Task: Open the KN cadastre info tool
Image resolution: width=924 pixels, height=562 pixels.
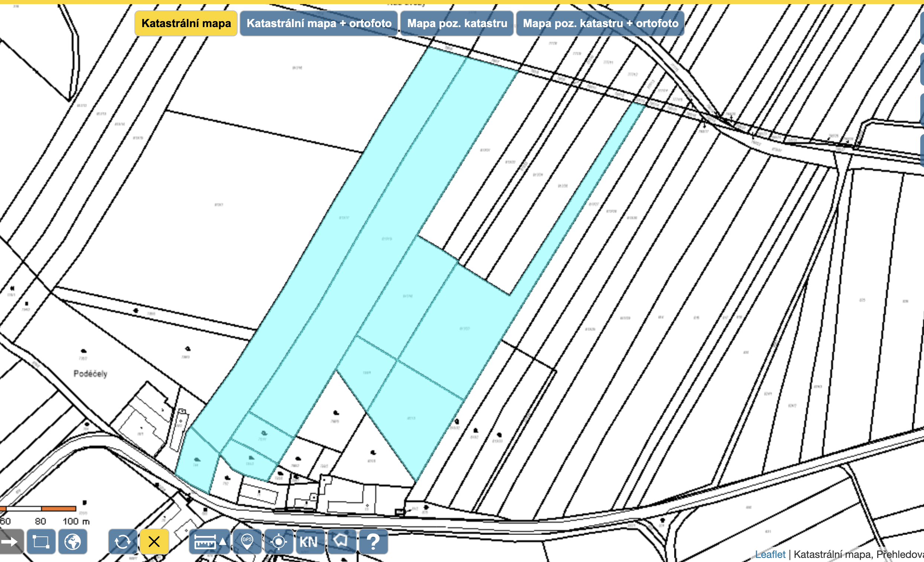Action: coord(310,542)
